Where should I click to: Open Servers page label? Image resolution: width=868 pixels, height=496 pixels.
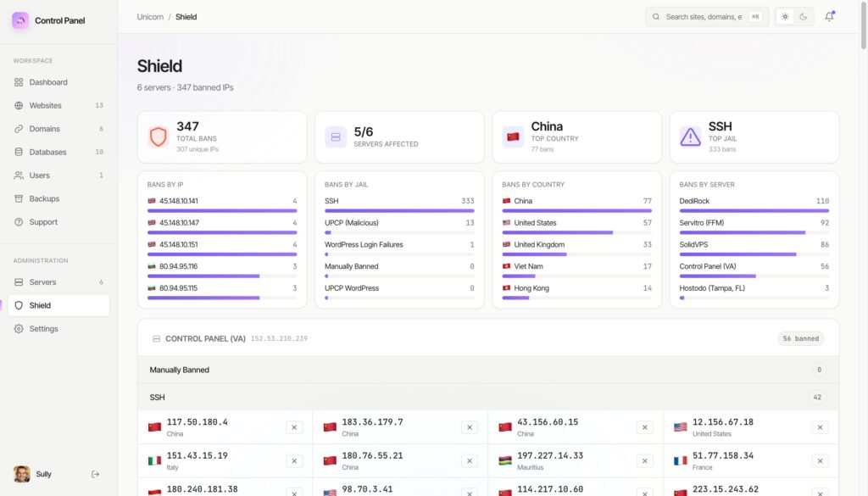click(42, 281)
